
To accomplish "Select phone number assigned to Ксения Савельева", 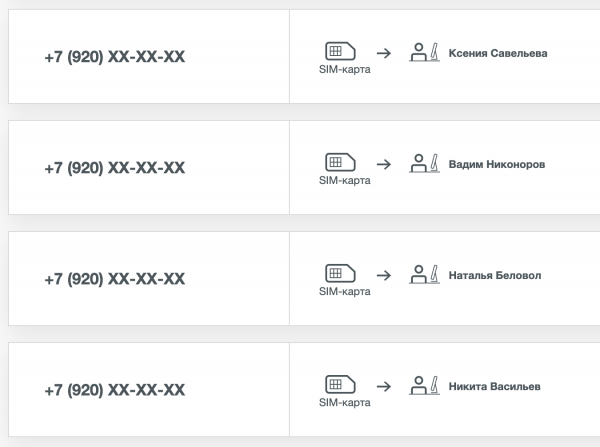I will [x=114, y=57].
